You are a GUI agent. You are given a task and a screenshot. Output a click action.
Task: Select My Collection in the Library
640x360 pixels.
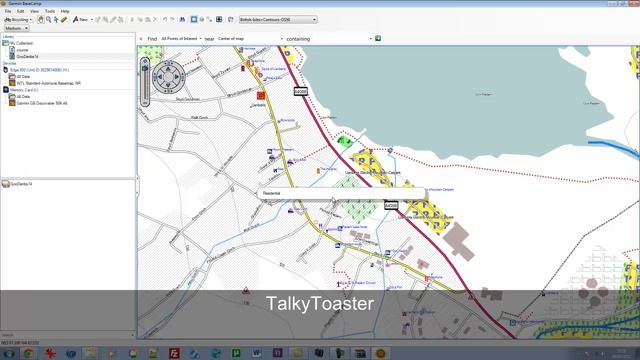pyautogui.click(x=21, y=43)
